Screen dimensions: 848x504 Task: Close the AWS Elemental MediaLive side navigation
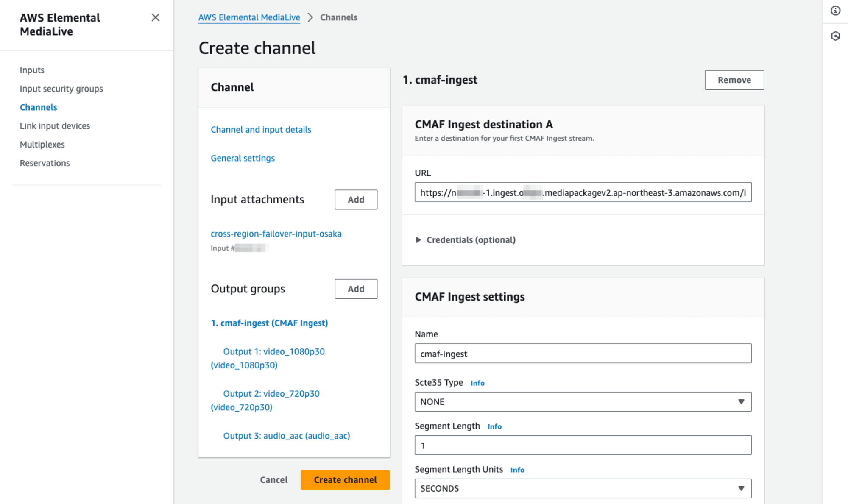tap(156, 17)
